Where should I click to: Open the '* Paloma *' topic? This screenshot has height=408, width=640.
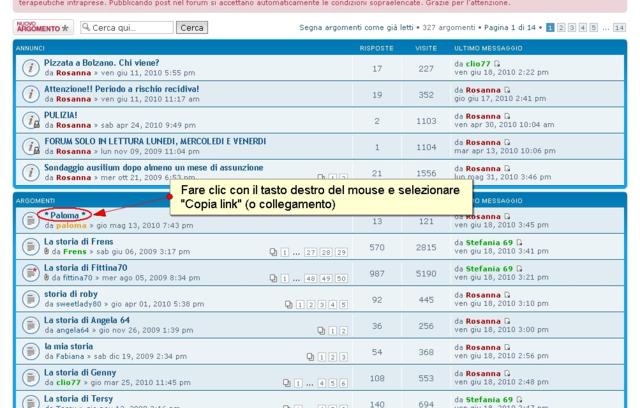point(62,215)
